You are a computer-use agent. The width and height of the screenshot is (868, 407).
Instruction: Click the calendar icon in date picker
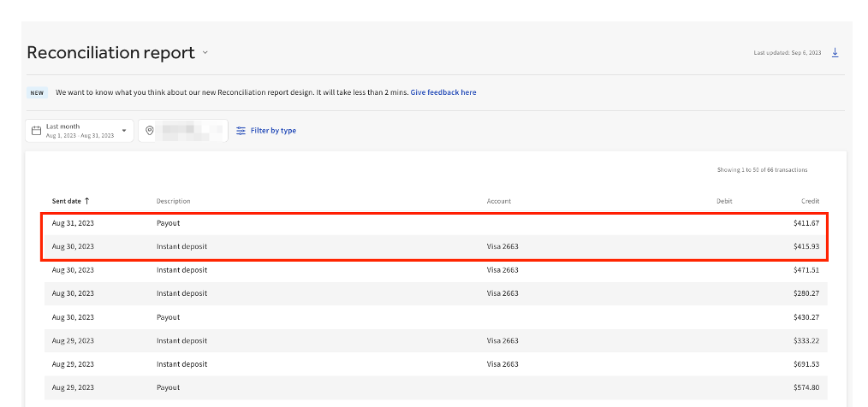[x=36, y=131]
